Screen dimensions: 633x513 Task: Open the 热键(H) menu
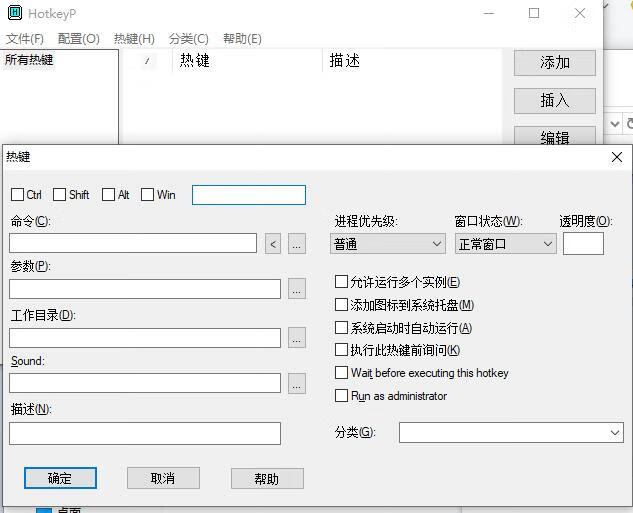click(134, 39)
